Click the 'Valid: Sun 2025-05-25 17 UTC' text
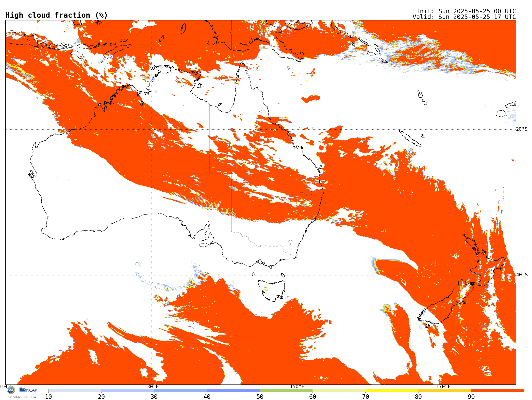Image resolution: width=532 pixels, height=400 pixels. 464,17
